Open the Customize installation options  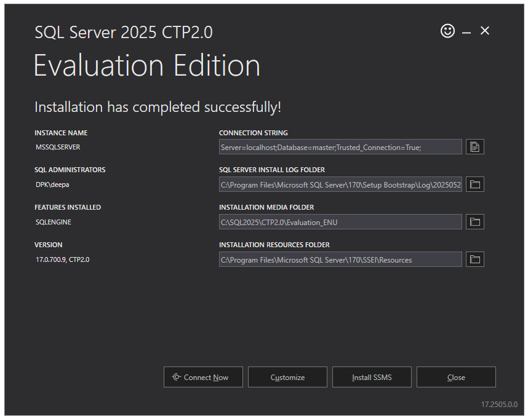[x=287, y=377]
